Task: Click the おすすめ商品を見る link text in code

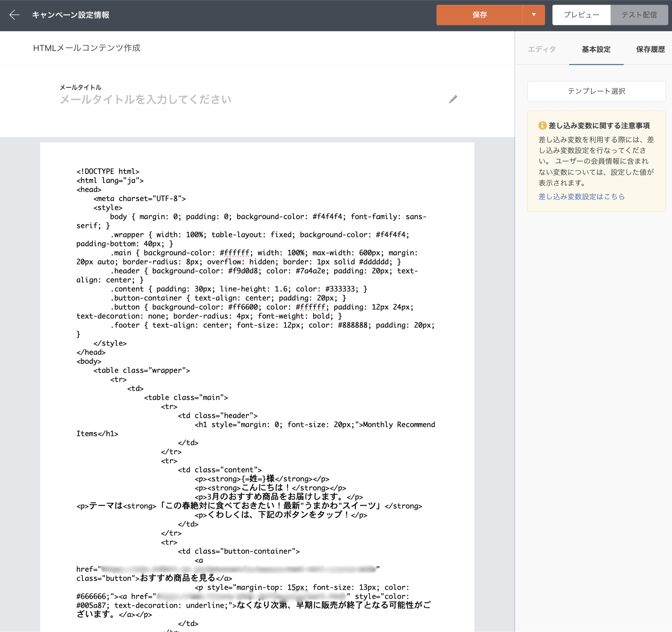Action: click(x=178, y=578)
